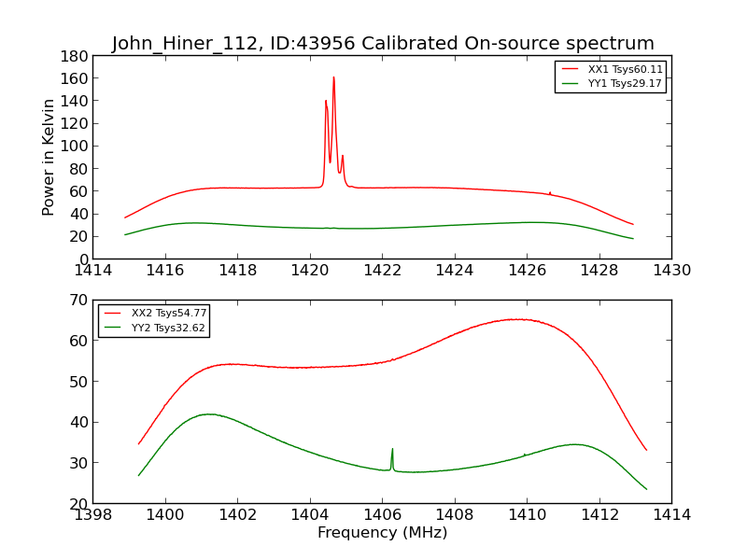Select the "XX1 Tsys60.11" legend entry
Image resolution: width=747 pixels, height=560 pixels.
[x=613, y=69]
